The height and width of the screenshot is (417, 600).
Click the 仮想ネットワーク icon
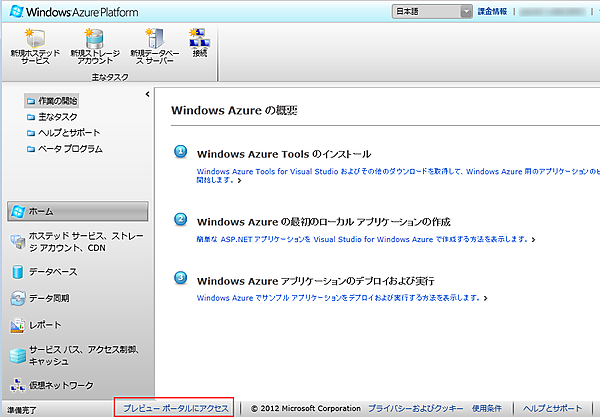pyautogui.click(x=18, y=385)
